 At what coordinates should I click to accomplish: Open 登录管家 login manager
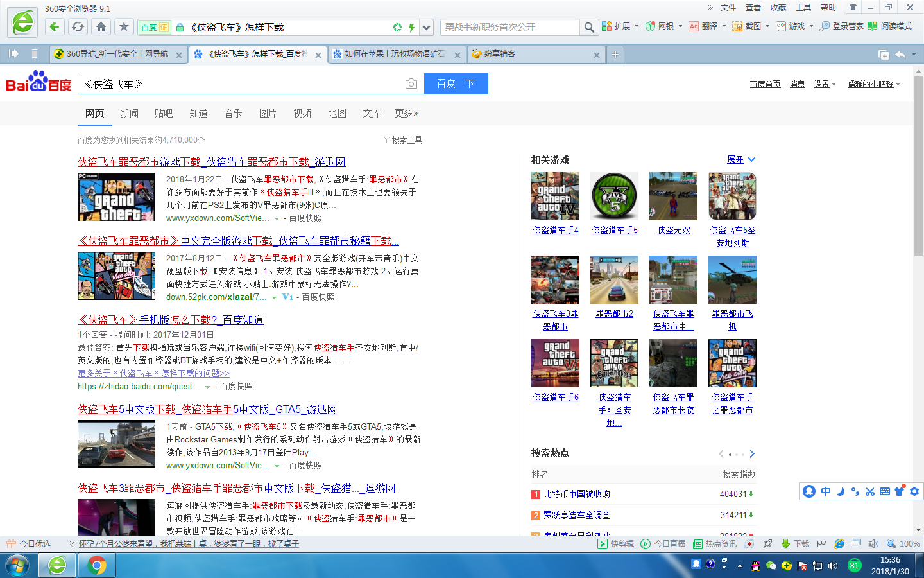[841, 26]
